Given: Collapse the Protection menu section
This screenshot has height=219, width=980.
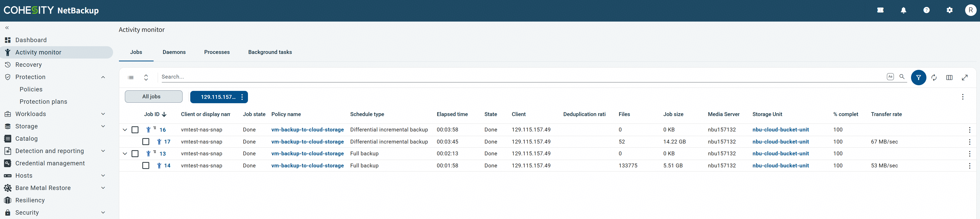Looking at the screenshot, I should [103, 77].
